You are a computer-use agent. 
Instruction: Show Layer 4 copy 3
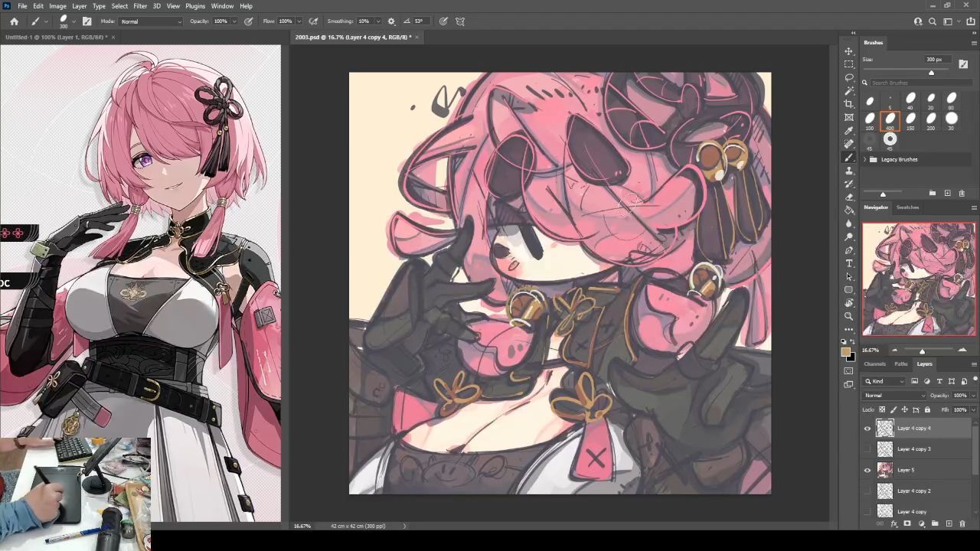[867, 449]
